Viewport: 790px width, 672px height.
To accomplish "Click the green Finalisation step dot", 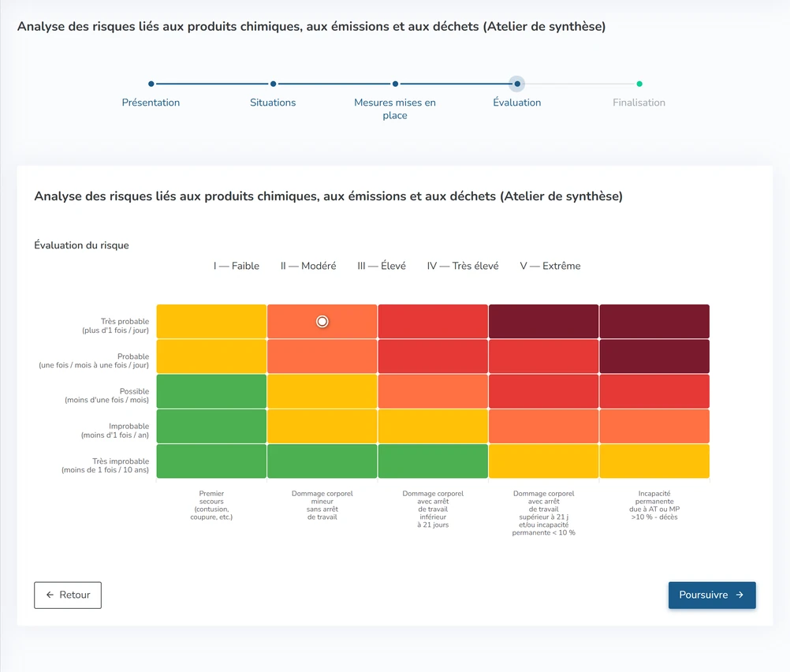I will 639,84.
